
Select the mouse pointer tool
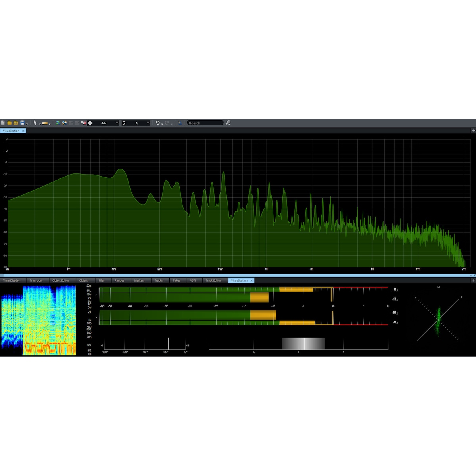35,123
